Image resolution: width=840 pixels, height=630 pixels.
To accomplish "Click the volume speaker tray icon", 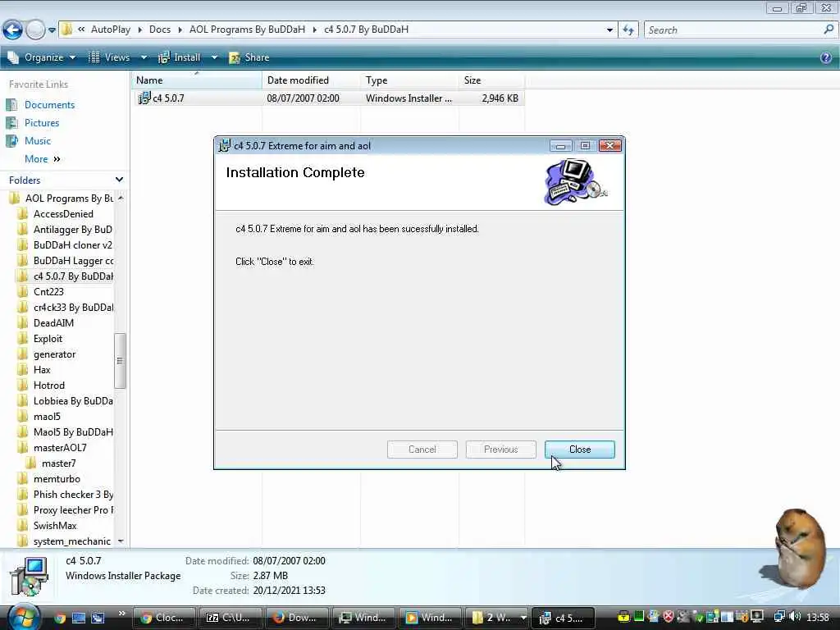I will tap(795, 617).
